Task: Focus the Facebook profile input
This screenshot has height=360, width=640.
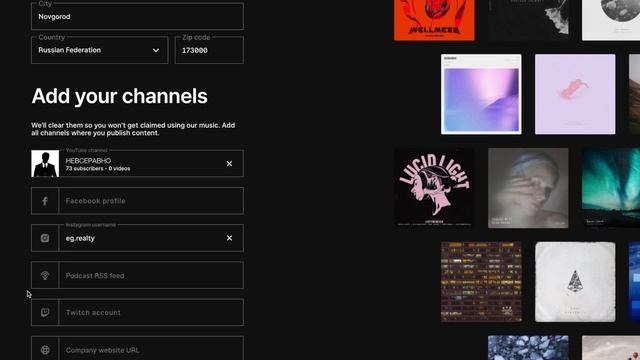Action: click(151, 201)
